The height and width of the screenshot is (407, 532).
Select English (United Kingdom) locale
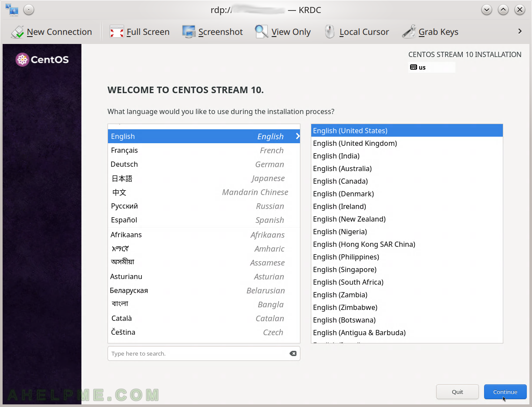(407, 143)
